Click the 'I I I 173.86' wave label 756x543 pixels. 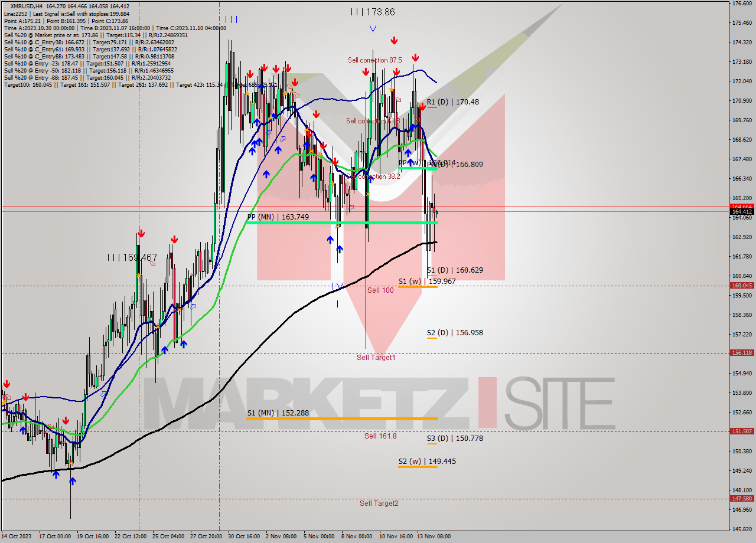click(373, 12)
